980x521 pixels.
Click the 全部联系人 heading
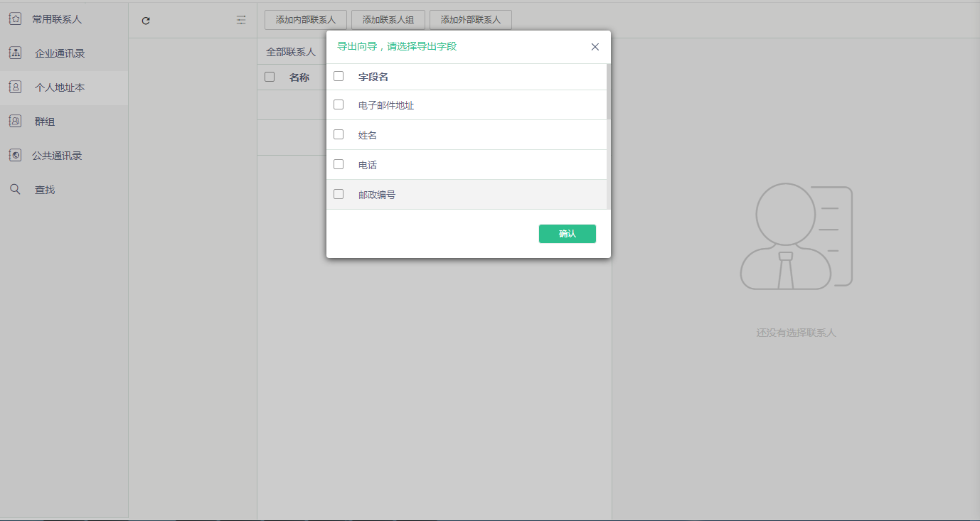click(x=291, y=52)
